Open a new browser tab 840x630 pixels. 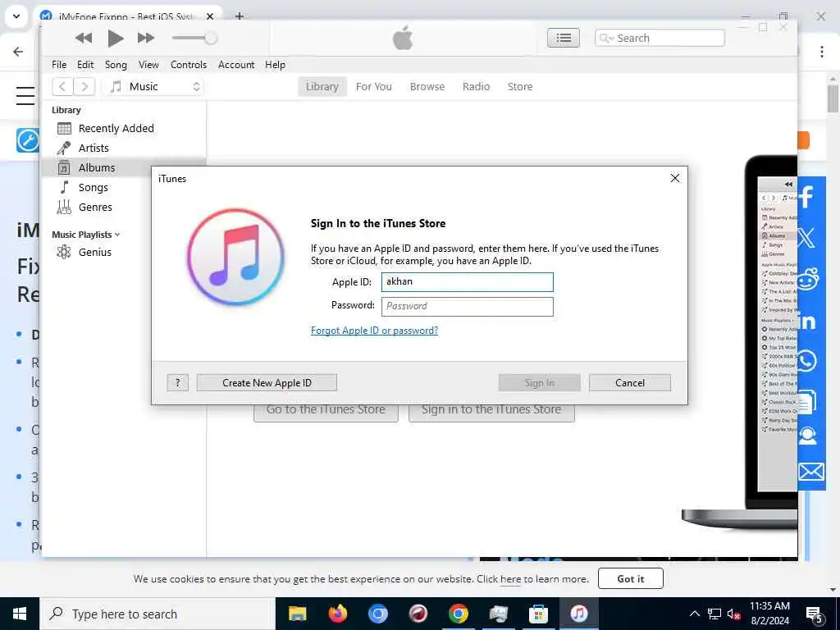(240, 16)
